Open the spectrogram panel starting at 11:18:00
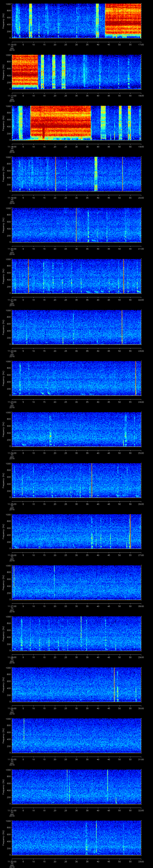The height and width of the screenshot is (868, 153). pos(76,123)
